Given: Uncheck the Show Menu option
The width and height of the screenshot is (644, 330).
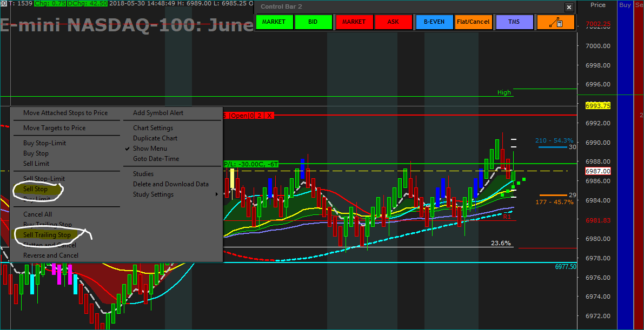Looking at the screenshot, I should click(150, 149).
